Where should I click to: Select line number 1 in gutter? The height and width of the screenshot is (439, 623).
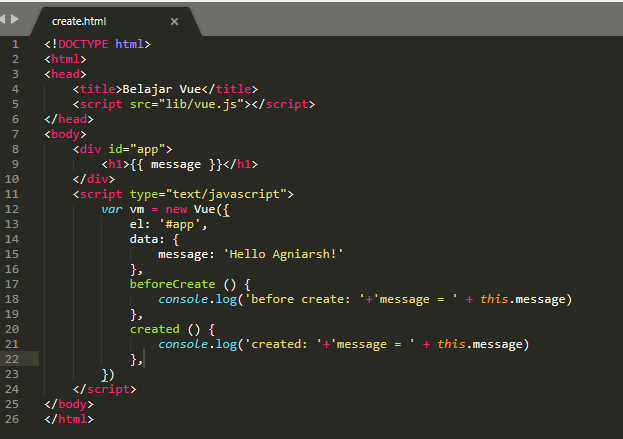point(15,44)
